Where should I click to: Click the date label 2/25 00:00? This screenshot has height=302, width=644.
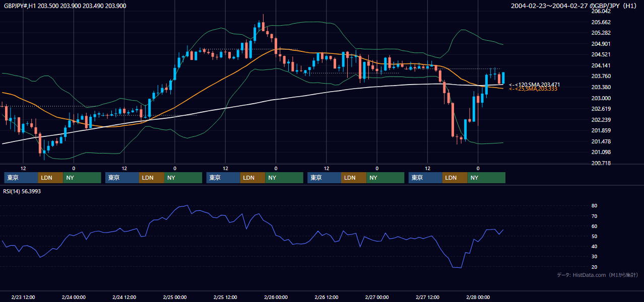[x=175, y=297]
